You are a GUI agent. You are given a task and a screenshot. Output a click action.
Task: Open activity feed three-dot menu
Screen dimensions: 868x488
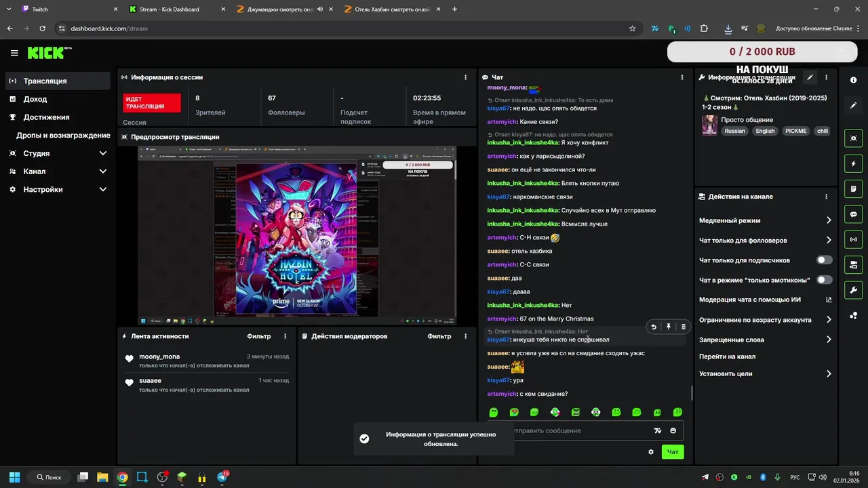[x=285, y=336]
